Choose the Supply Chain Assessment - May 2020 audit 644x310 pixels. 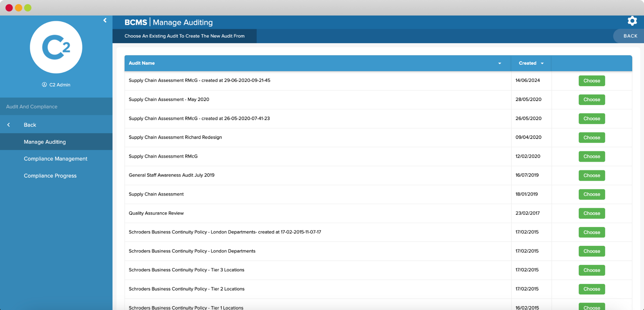(x=592, y=100)
